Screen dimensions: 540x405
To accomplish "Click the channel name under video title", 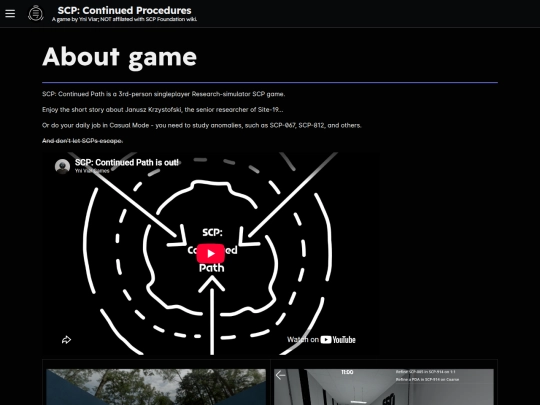I will click(x=92, y=170).
